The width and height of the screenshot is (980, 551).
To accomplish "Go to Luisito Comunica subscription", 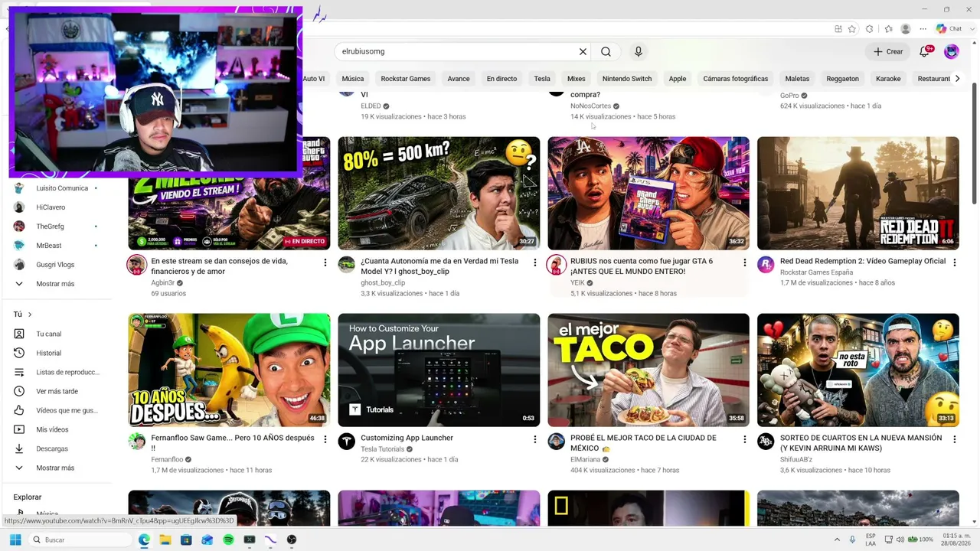I will click(x=57, y=188).
